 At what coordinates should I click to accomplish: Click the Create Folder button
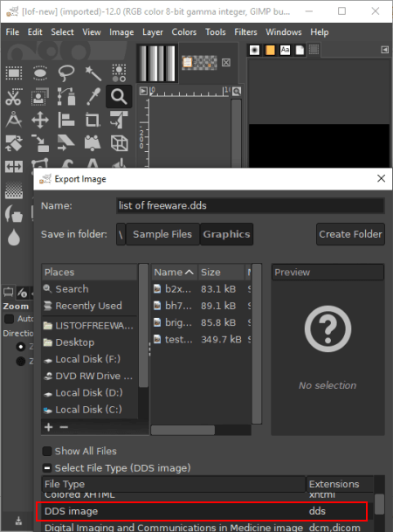[x=350, y=234]
